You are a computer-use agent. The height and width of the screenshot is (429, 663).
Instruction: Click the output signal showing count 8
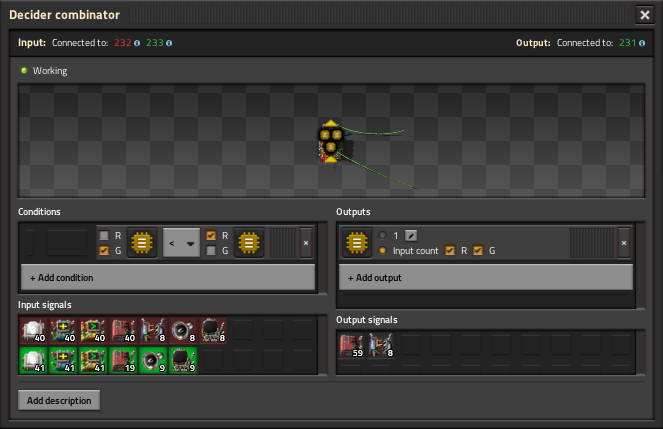point(381,346)
